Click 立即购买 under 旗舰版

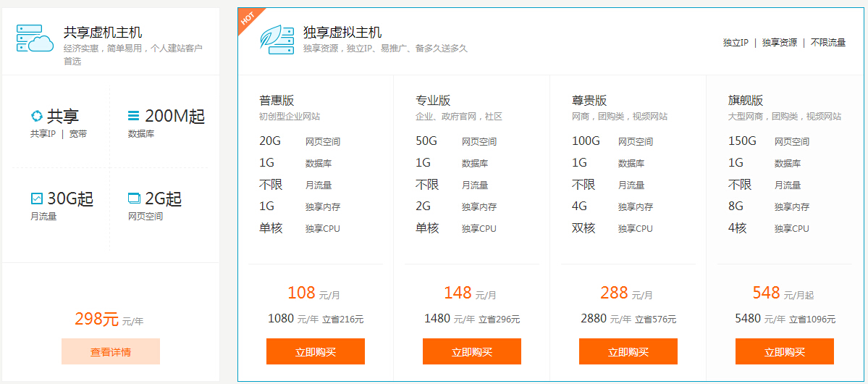(785, 351)
